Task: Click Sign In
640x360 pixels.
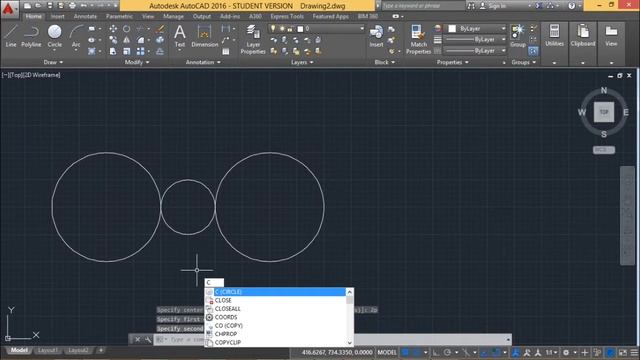Action: point(493,6)
